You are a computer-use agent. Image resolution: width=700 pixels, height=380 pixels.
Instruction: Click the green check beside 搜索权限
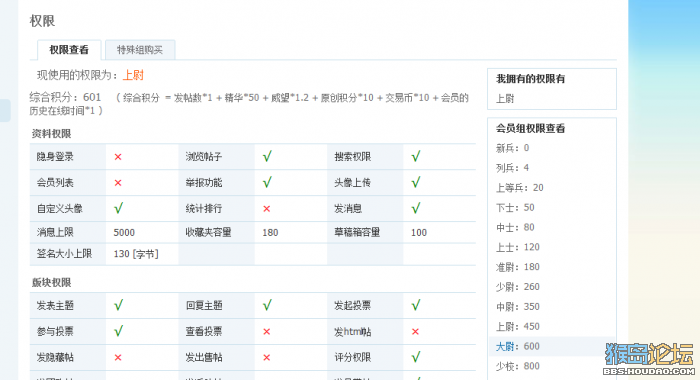pos(416,157)
